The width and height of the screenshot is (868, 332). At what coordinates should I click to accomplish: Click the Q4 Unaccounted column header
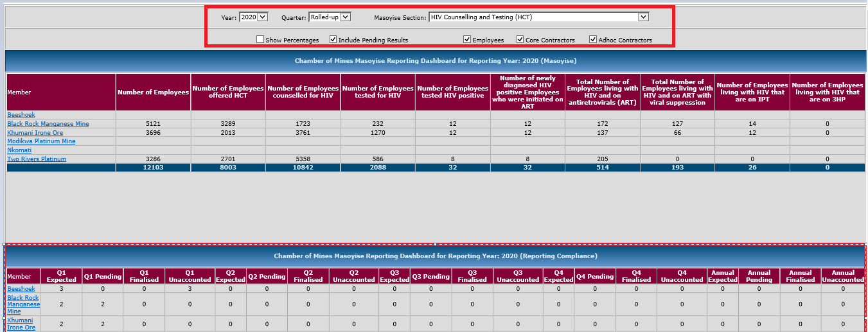(682, 276)
